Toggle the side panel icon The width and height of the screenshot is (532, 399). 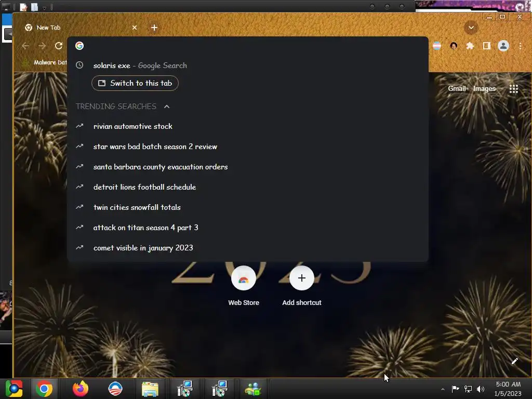pos(486,46)
